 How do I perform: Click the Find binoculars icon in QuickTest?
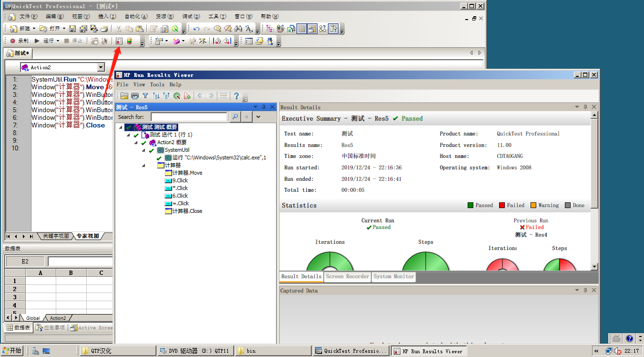click(x=238, y=29)
